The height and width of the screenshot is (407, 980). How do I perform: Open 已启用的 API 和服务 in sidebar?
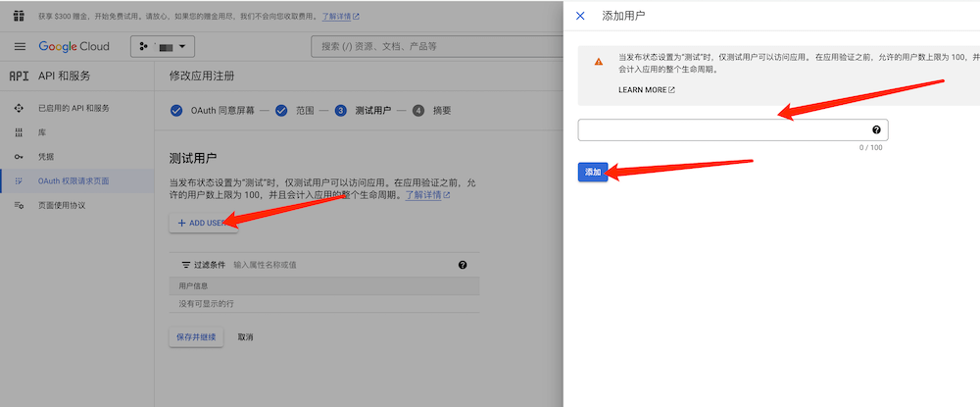click(73, 108)
